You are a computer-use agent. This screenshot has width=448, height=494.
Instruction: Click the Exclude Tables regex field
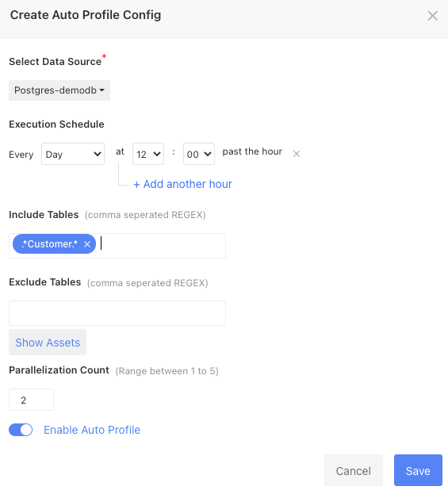[117, 313]
